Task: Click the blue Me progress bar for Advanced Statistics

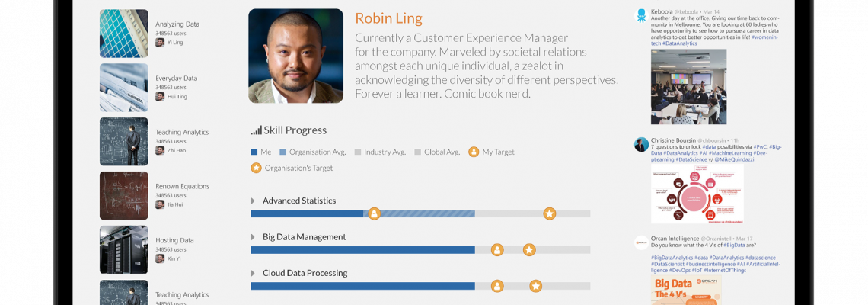Action: pyautogui.click(x=308, y=213)
